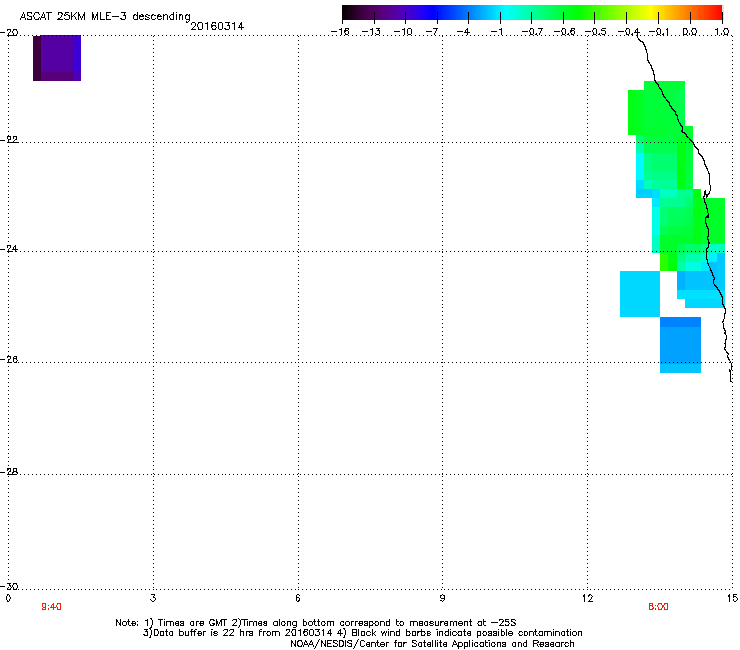Image resolution: width=740 pixels, height=650 pixels.
Task: Click the longitude 15 axis label
Action: 732,599
